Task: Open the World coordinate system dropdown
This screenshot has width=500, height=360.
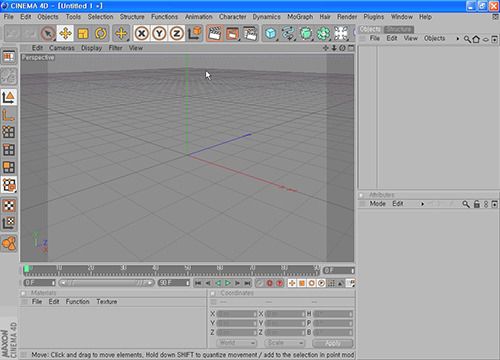Action: click(x=236, y=343)
